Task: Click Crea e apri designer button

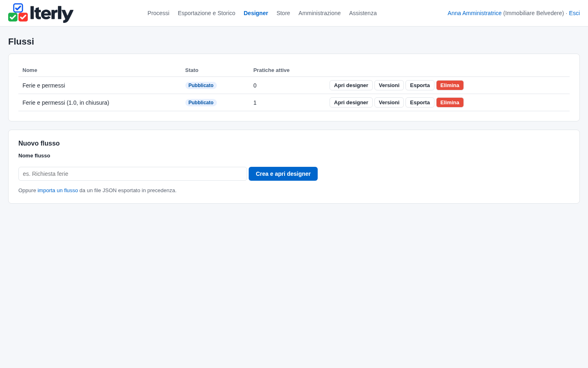Action: [283, 174]
